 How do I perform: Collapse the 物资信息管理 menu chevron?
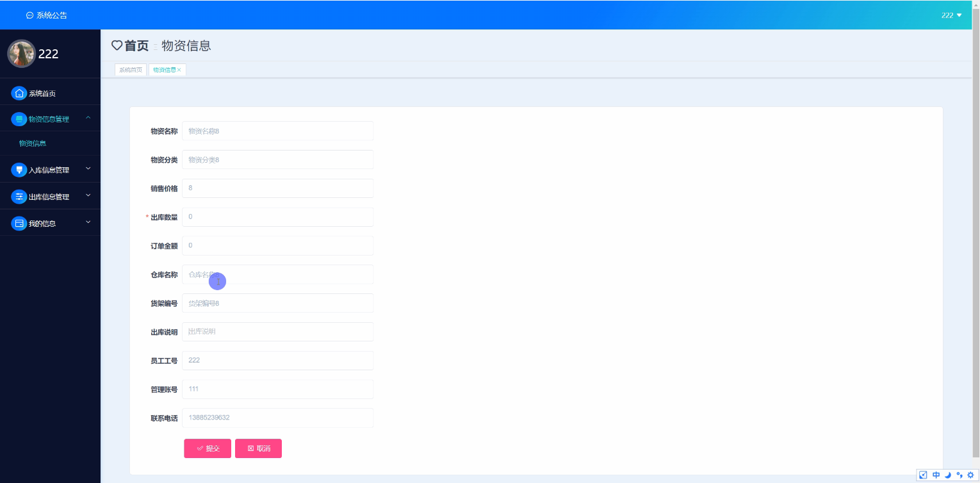pos(88,118)
